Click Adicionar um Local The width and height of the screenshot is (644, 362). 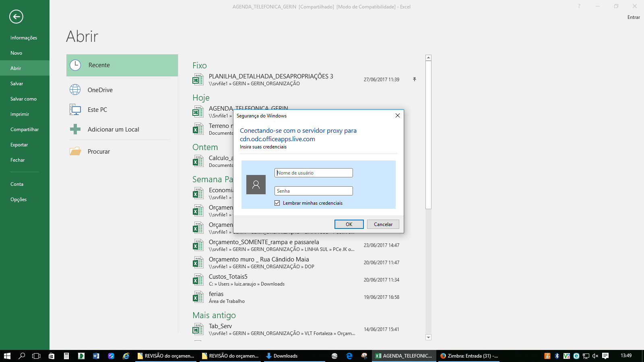point(122,129)
